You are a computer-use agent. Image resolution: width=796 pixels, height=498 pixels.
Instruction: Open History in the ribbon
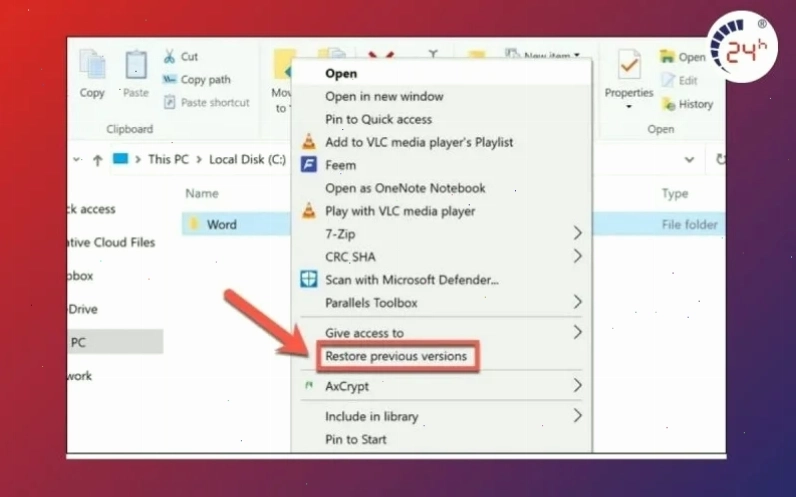coord(687,104)
